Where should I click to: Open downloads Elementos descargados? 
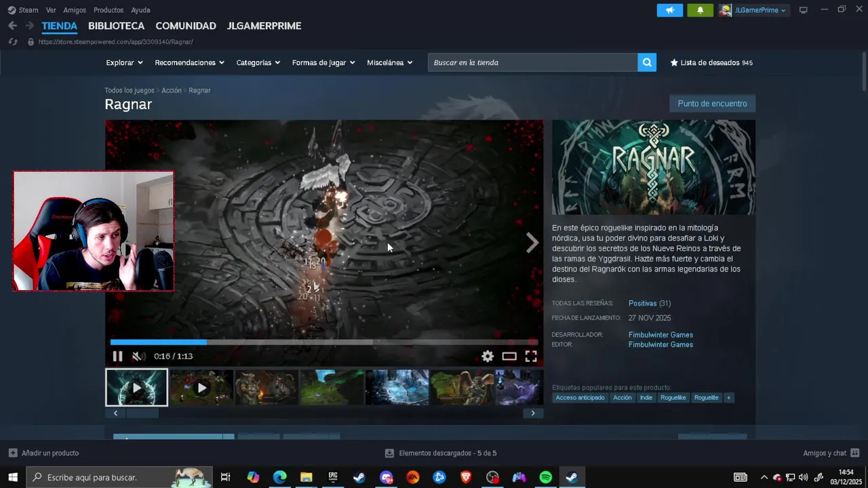[441, 453]
